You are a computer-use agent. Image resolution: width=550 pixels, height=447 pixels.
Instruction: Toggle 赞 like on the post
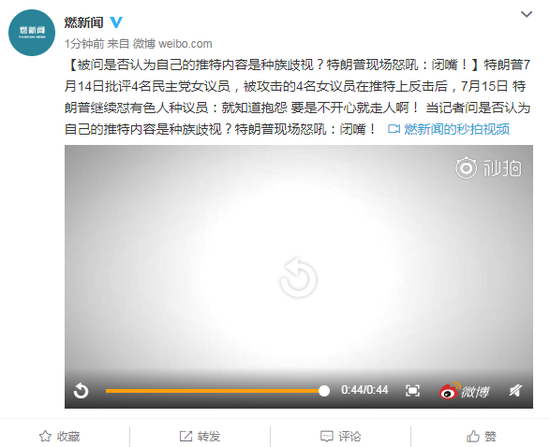[481, 436]
